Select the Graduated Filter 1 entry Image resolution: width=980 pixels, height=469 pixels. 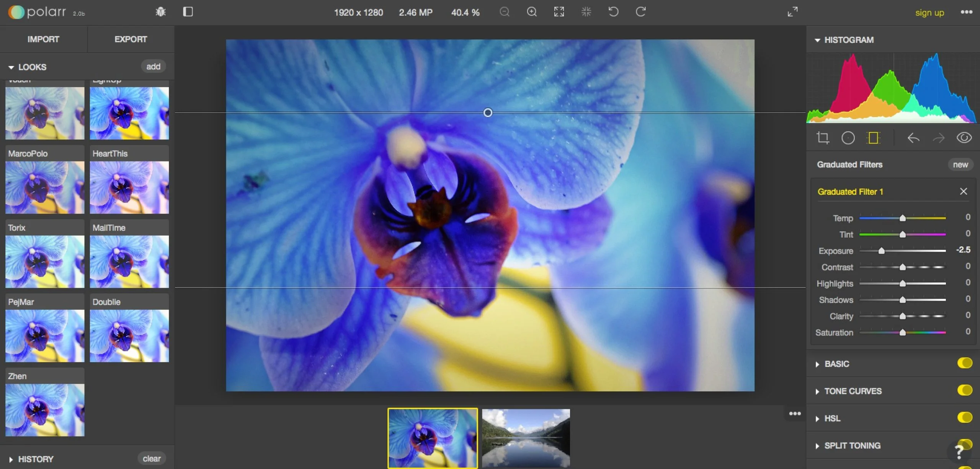click(x=850, y=192)
